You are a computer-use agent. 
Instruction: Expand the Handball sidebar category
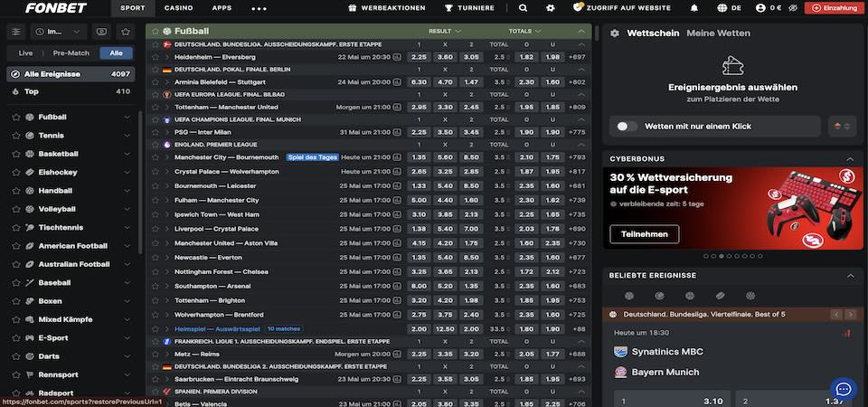(x=127, y=191)
